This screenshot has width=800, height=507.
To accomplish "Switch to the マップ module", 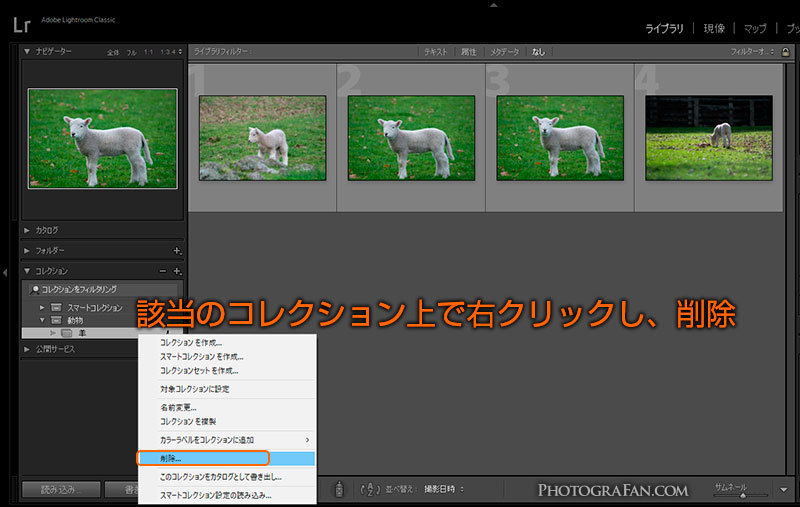I will tap(755, 29).
